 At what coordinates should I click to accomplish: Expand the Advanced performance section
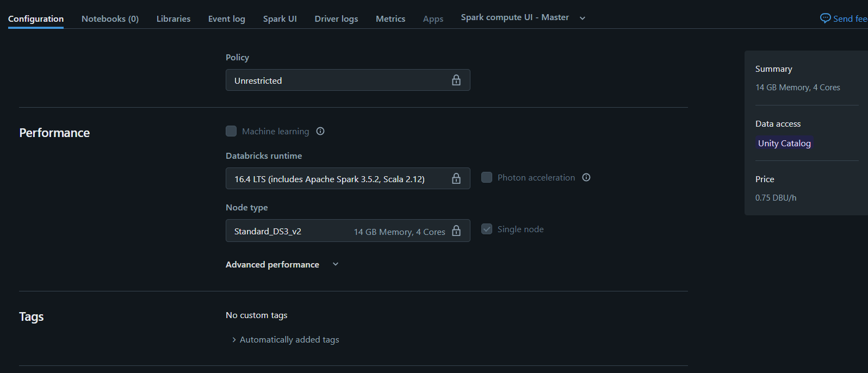tap(282, 264)
